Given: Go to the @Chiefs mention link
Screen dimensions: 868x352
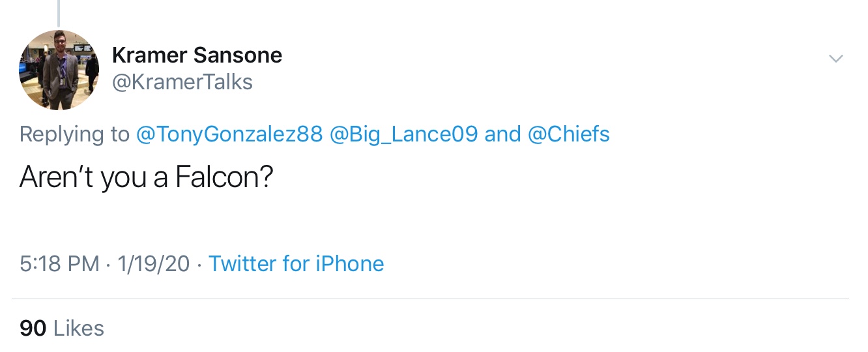Looking at the screenshot, I should click(568, 134).
